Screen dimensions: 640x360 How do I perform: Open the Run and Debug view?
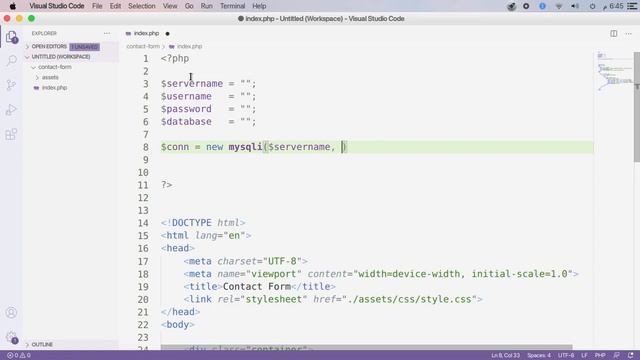[11, 109]
